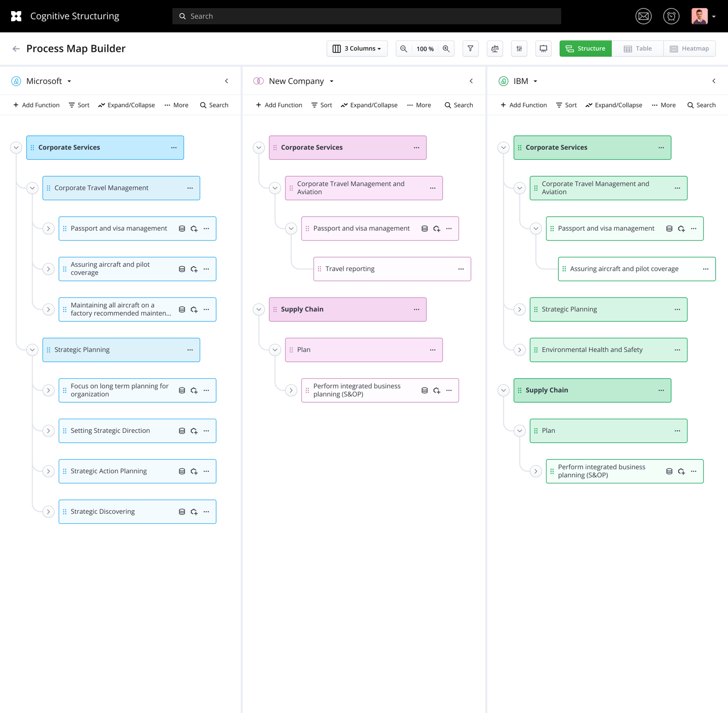Zoom in with the plus magnifier

(x=446, y=49)
